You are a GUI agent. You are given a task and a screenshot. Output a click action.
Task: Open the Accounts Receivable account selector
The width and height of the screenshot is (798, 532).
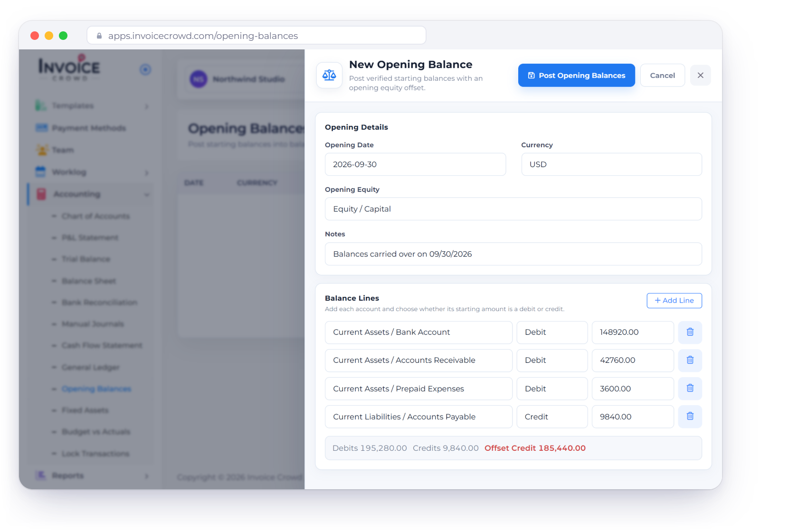pyautogui.click(x=418, y=360)
